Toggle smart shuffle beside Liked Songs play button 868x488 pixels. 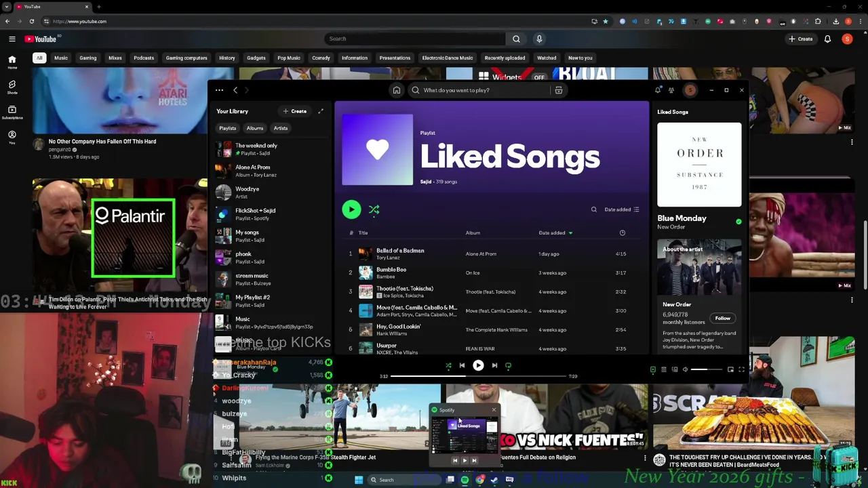pos(374,209)
